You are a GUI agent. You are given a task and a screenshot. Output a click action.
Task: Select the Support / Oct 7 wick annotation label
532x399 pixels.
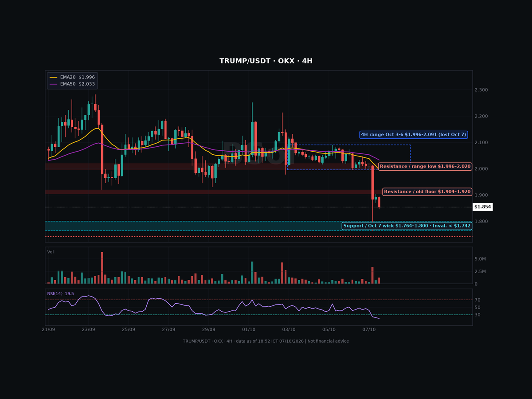[407, 226]
